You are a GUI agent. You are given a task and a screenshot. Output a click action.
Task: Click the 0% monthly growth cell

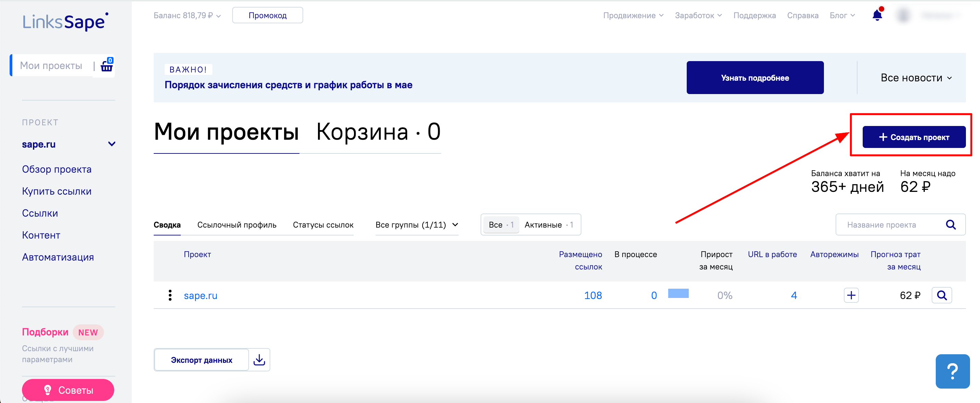pos(724,295)
